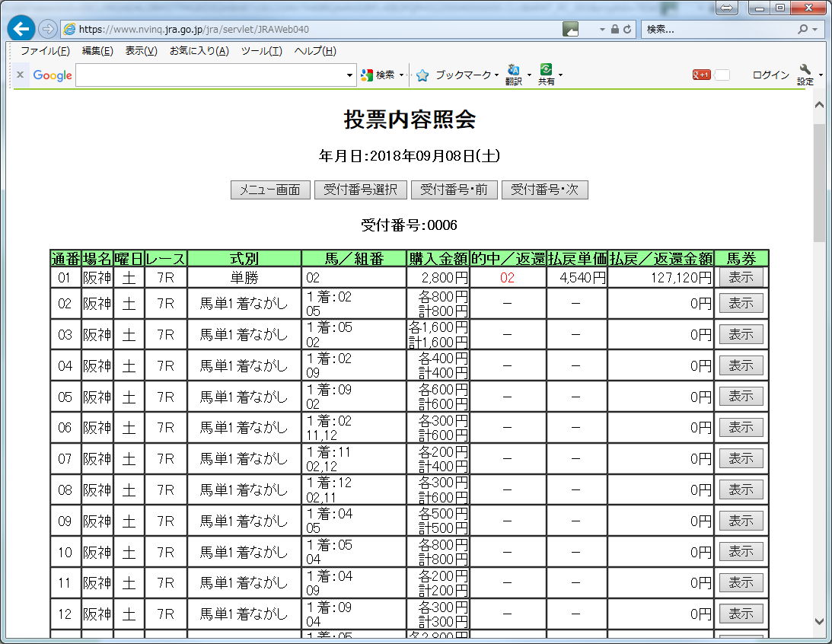
Task: Click ログイン in Google toolbar
Action: click(x=770, y=75)
